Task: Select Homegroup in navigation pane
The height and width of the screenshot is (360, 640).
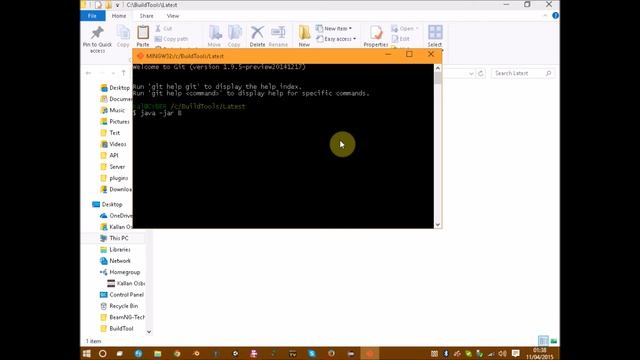Action: pos(120,272)
